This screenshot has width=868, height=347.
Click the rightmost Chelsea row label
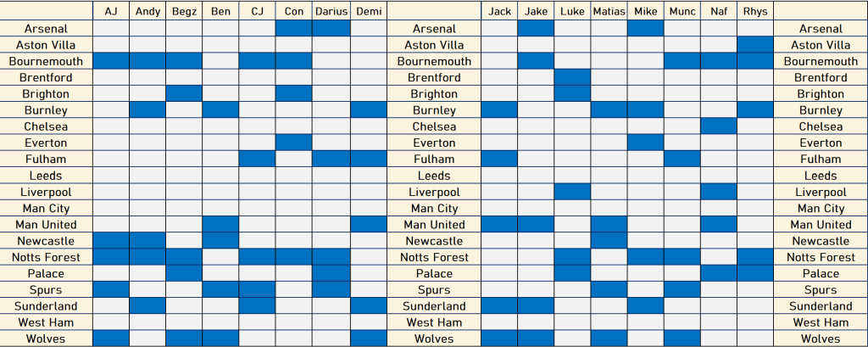pos(821,126)
